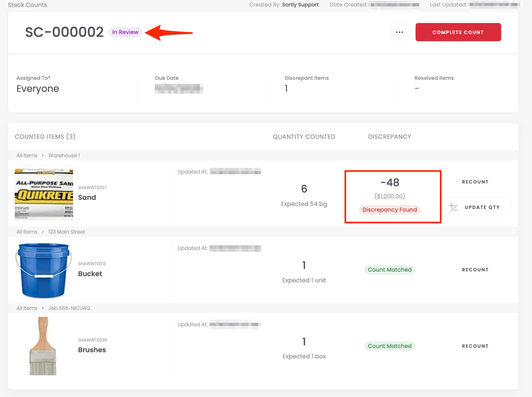Open the Job 555-NICU412 folder breadcrumb

coord(69,308)
